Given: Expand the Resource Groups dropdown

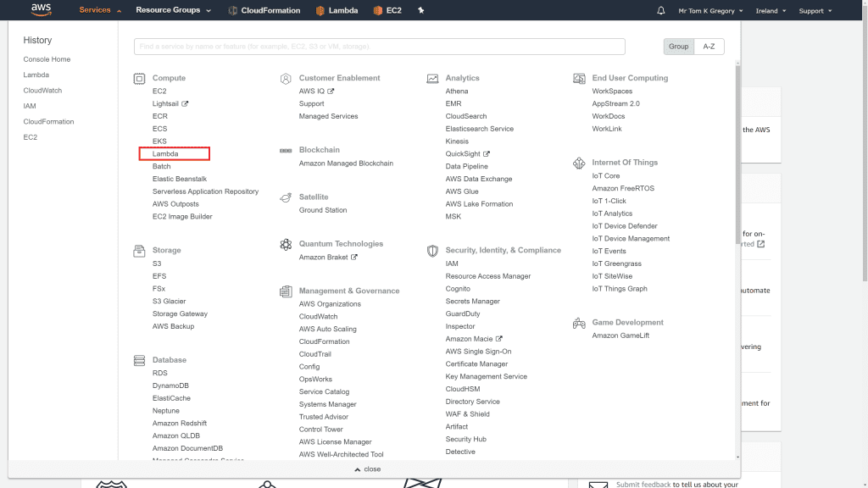Looking at the screenshot, I should tap(173, 10).
